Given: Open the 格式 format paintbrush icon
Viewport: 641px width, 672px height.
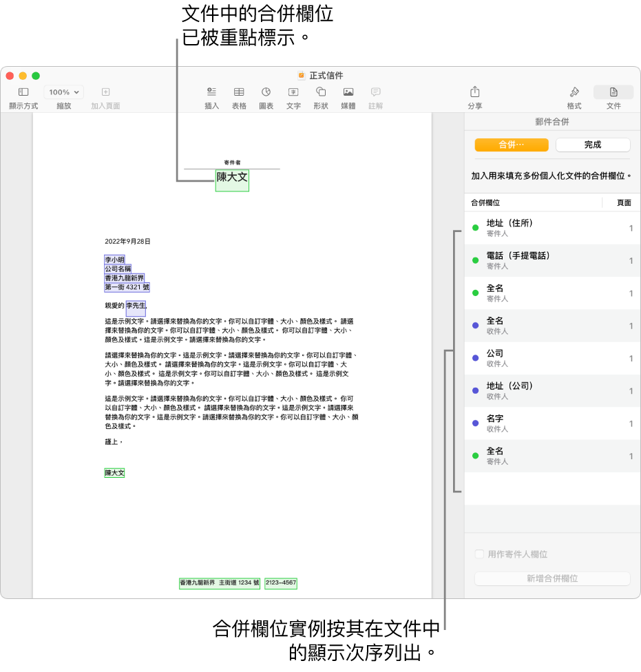Looking at the screenshot, I should pos(574,92).
